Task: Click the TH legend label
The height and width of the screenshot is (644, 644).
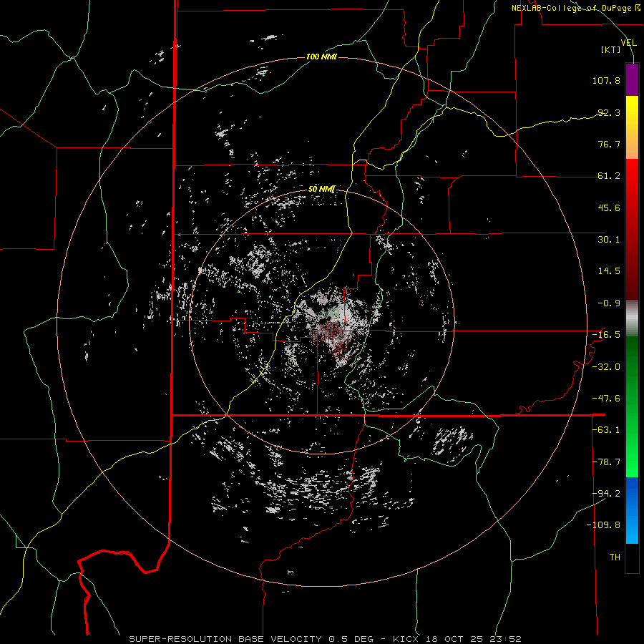Action: click(615, 557)
